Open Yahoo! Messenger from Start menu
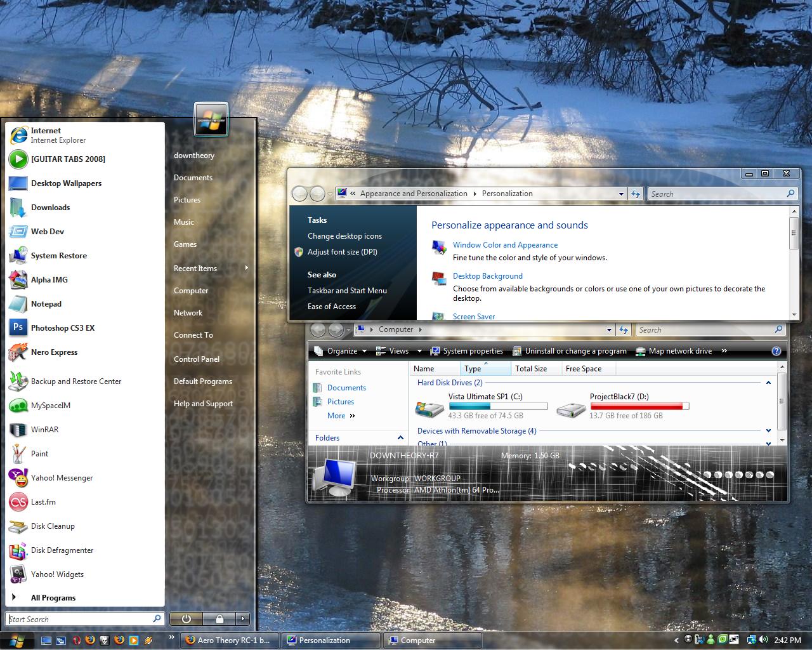 pyautogui.click(x=84, y=478)
